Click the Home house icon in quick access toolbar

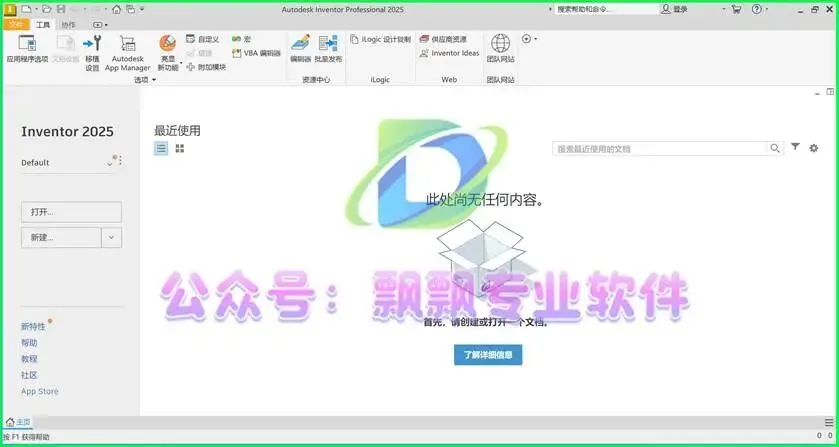116,9
